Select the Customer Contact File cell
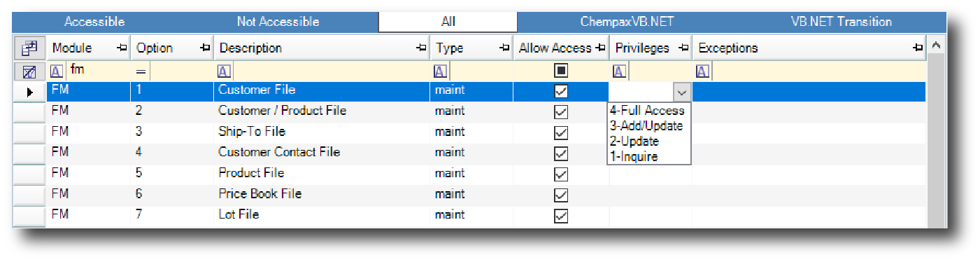Image resolution: width=980 pixels, height=262 pixels. (x=321, y=153)
